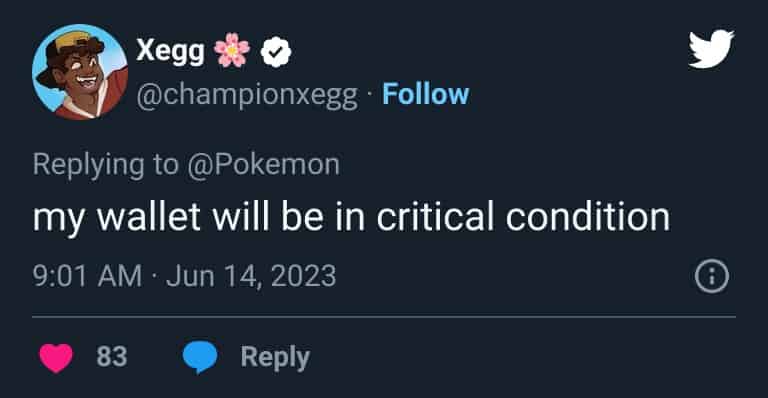This screenshot has height=398, width=768.
Task: Open Xegg's profile avatar picture
Action: (x=80, y=72)
